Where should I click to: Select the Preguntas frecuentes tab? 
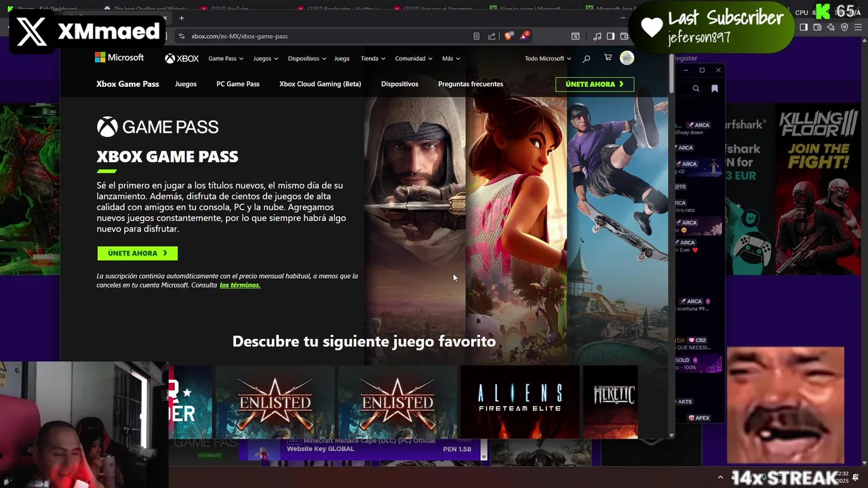pos(471,84)
